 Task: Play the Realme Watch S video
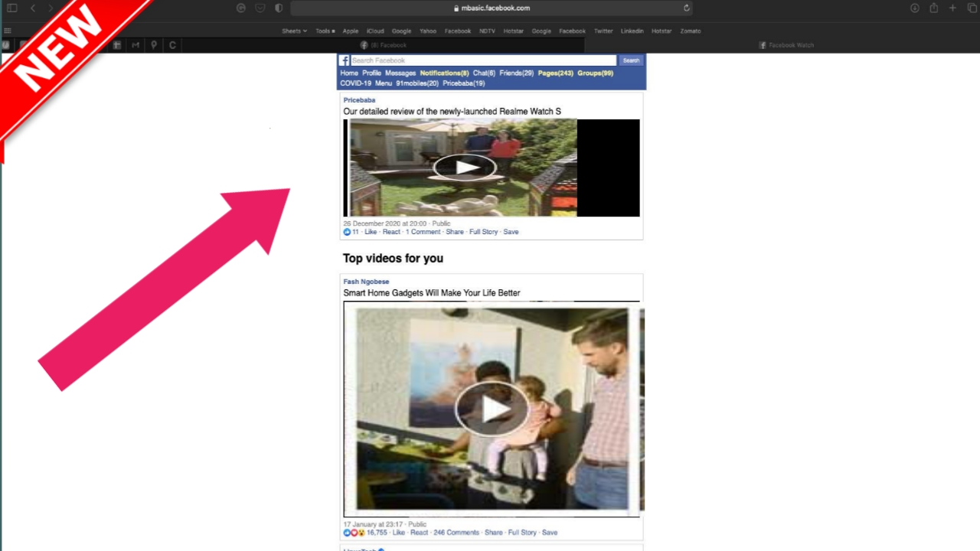465,168
